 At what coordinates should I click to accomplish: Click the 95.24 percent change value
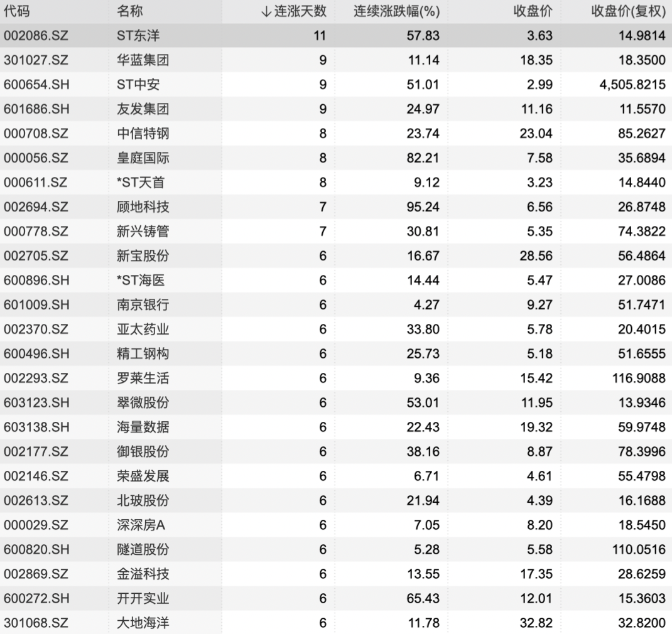coord(423,207)
